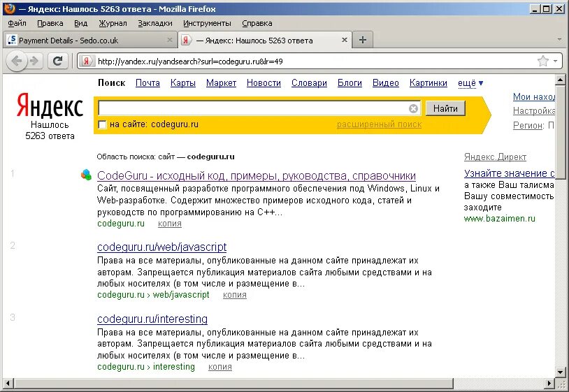Image resolution: width=569 pixels, height=392 pixels.
Task: Select the bold 'Поиск' tab label
Action: tap(111, 83)
